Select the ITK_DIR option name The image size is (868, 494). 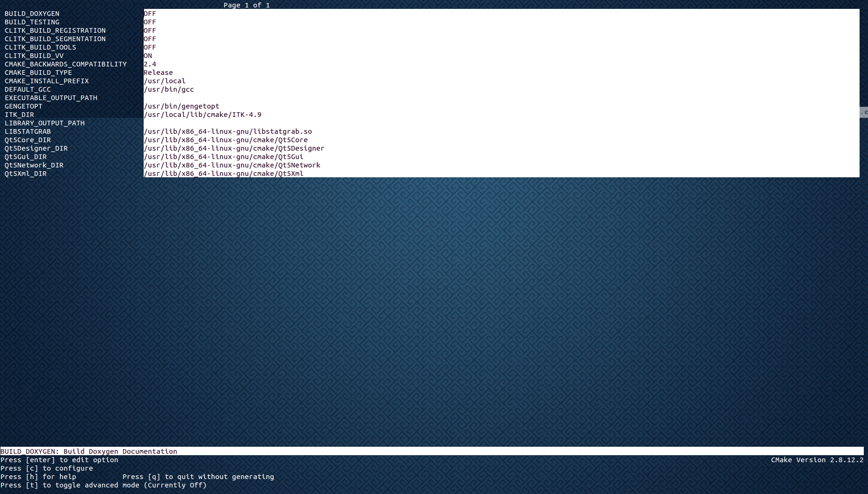pos(19,115)
